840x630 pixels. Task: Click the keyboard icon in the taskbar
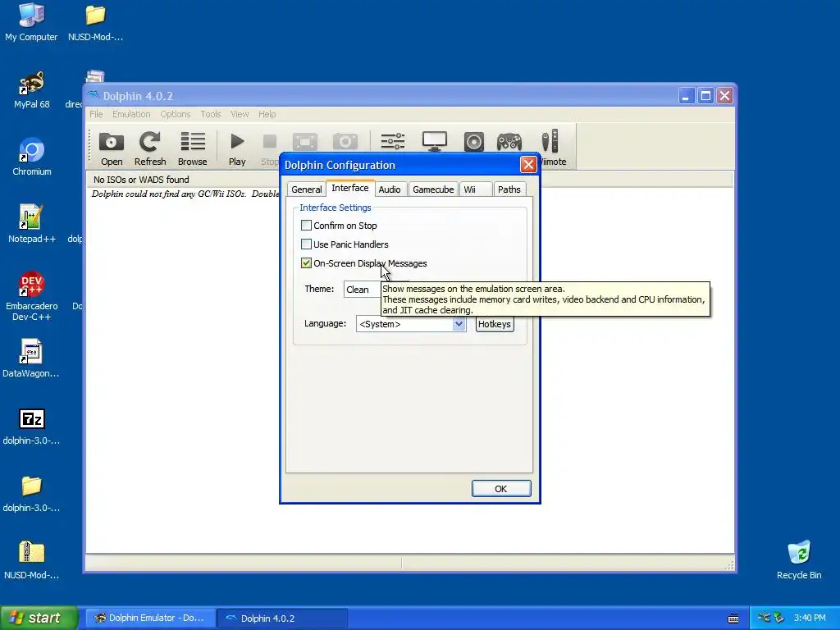[733, 619]
